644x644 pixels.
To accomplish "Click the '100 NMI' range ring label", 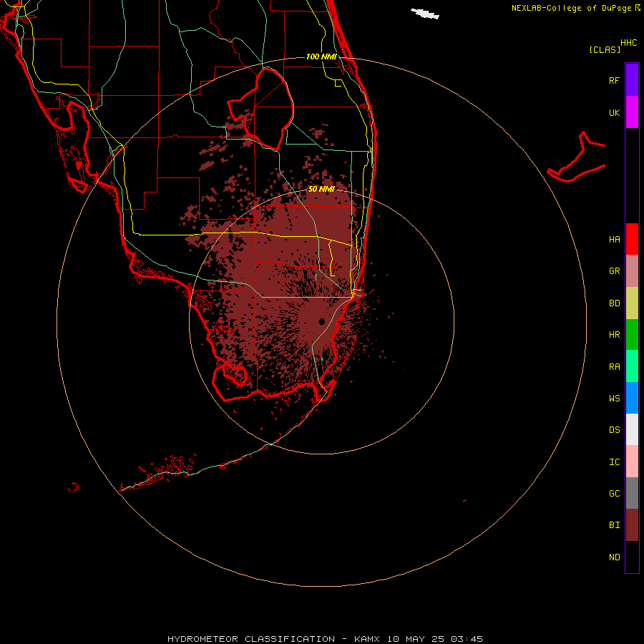I will 321,57.
